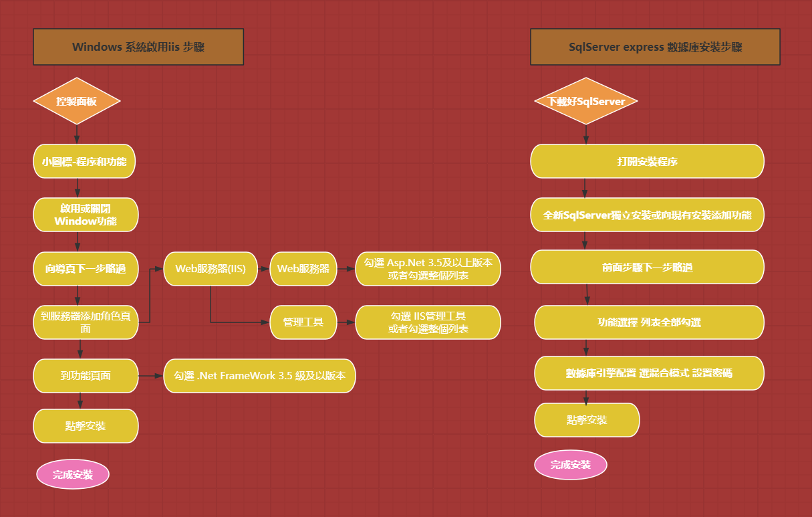Click the '下載好SqlServer' diamond node
The height and width of the screenshot is (517, 812).
point(586,101)
